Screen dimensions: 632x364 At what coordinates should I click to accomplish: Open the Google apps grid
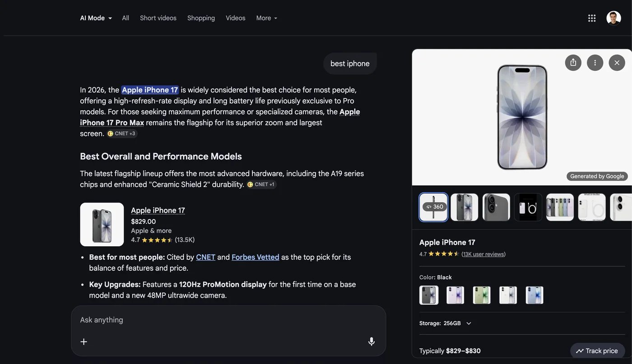pyautogui.click(x=592, y=18)
